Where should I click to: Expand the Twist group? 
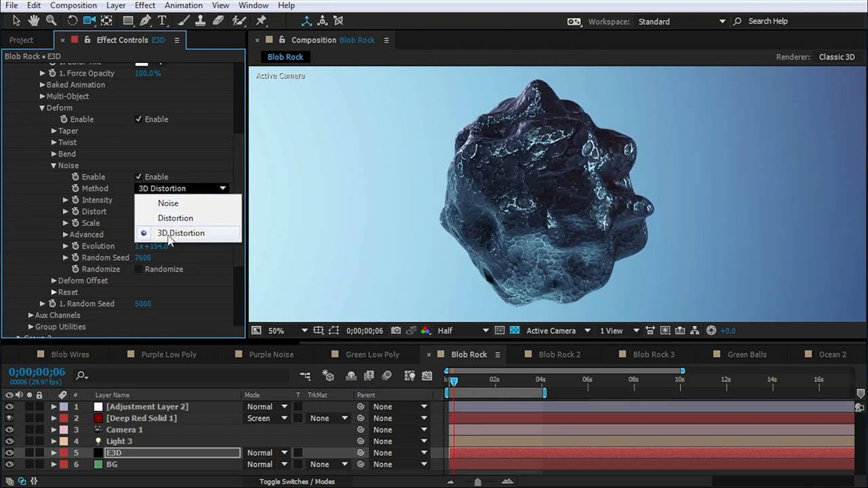pos(54,142)
